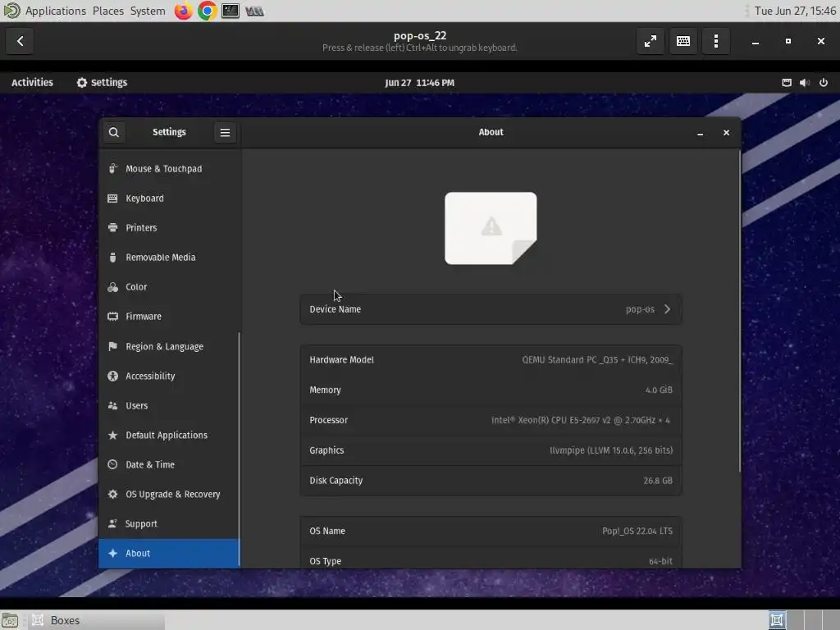Click the settings sidebar scrollbar
The height and width of the screenshot is (630, 840).
pyautogui.click(x=239, y=449)
